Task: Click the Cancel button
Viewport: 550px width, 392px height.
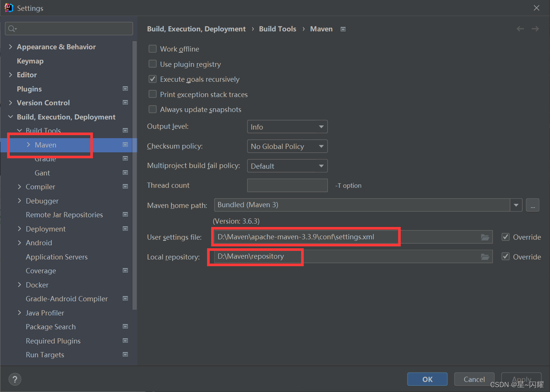Action: pyautogui.click(x=474, y=379)
